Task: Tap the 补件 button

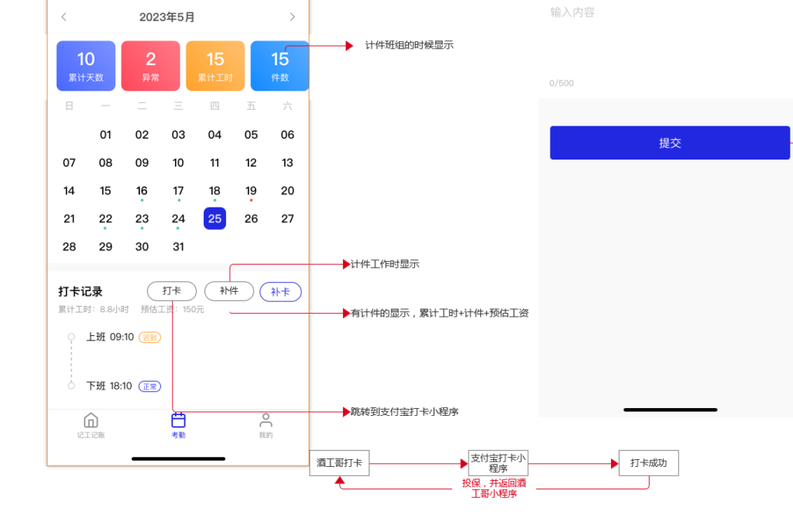Action: [x=229, y=290]
